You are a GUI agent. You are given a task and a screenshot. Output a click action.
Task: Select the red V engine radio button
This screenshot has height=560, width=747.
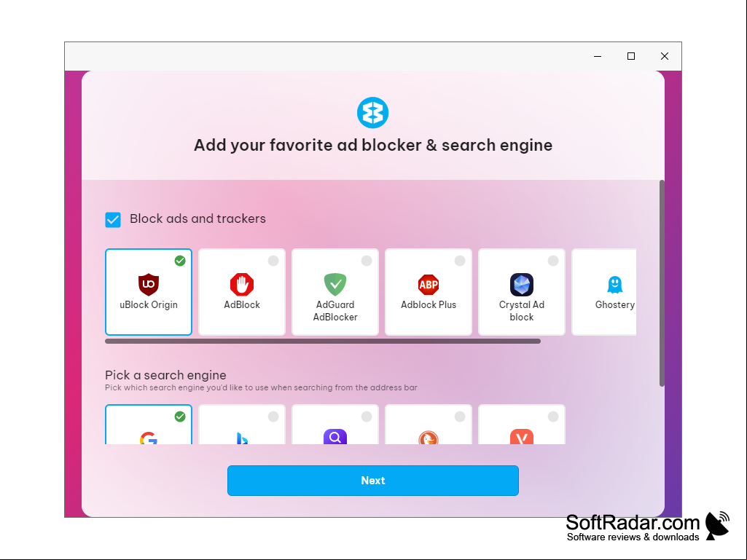click(x=553, y=417)
